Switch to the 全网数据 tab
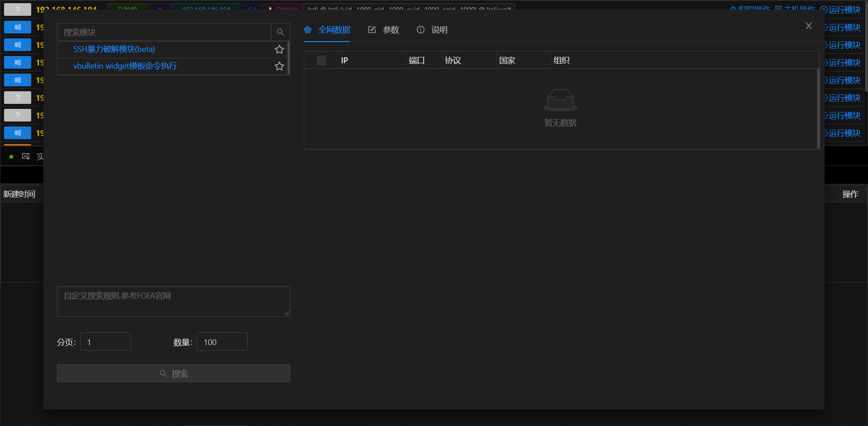The width and height of the screenshot is (868, 426). (x=327, y=30)
